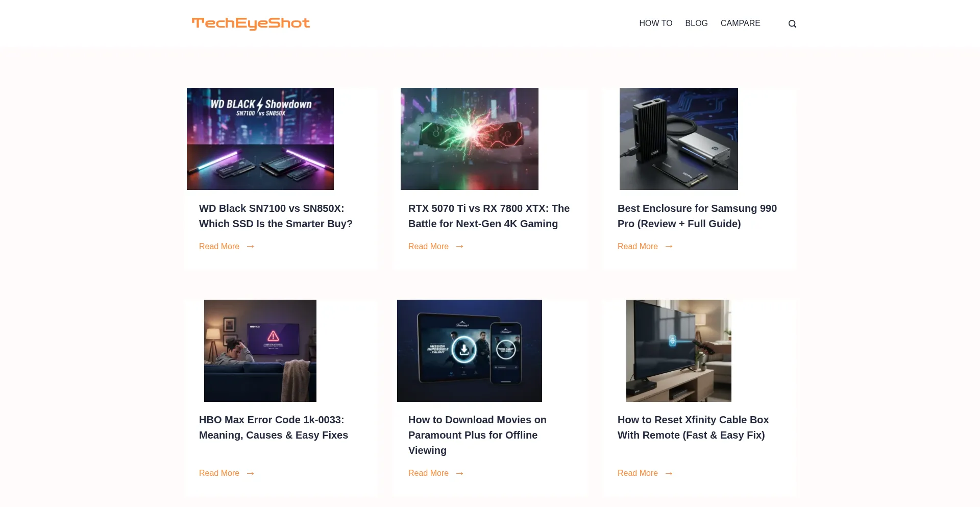Click Read More arrow under Xfinity article
Image resolution: width=980 pixels, height=507 pixels.
[x=669, y=473]
